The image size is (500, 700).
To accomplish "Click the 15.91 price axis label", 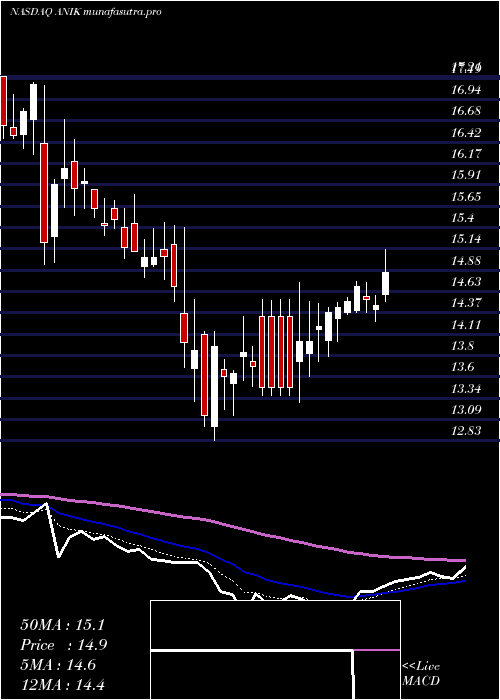I will 466,175.
